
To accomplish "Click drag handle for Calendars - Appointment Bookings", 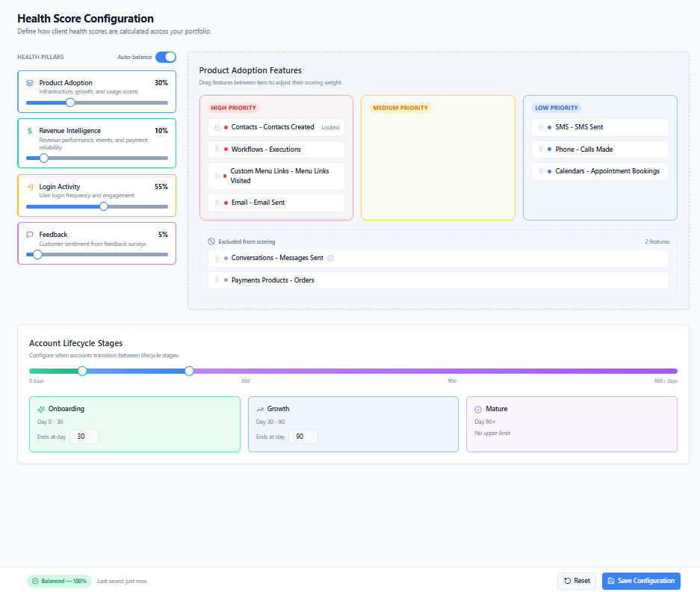I will pyautogui.click(x=541, y=172).
